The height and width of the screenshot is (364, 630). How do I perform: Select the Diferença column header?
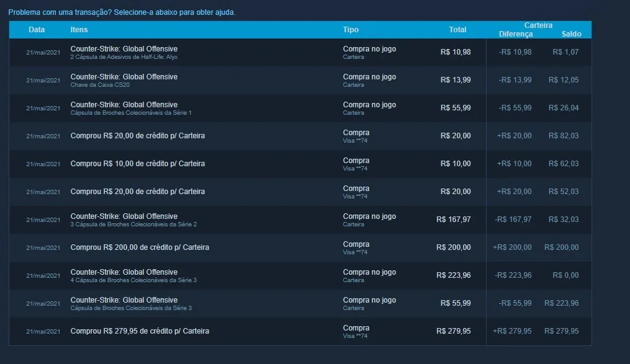(x=516, y=34)
